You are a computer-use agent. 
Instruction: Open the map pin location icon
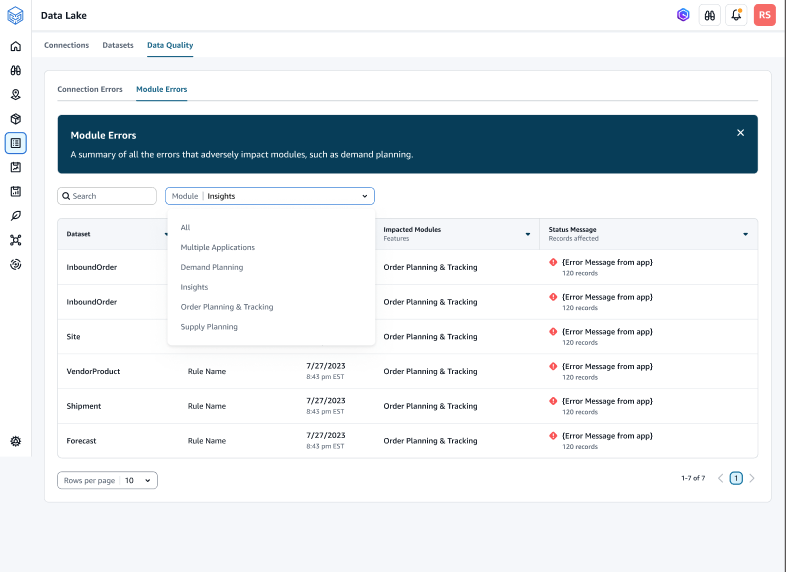click(x=15, y=95)
